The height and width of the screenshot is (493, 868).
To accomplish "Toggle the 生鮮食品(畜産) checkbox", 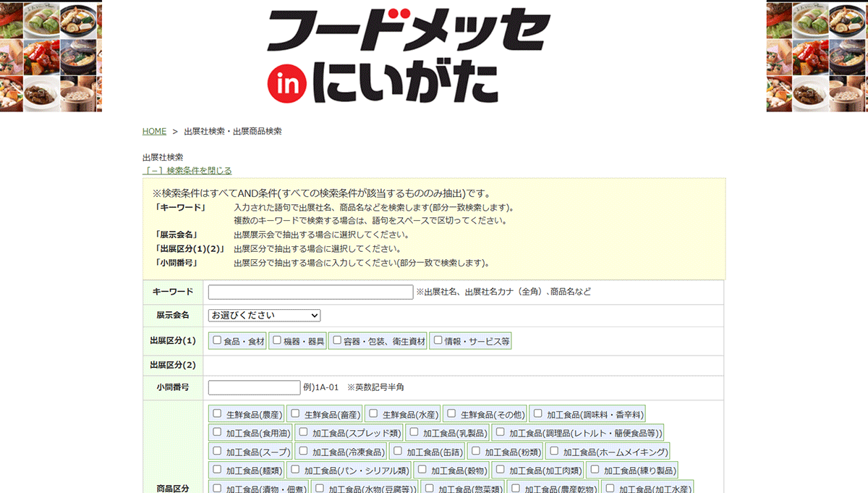I will tap(295, 413).
